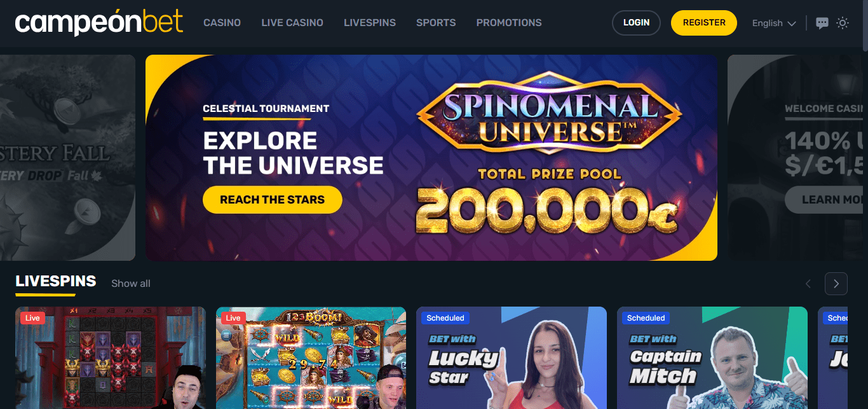Navigate to Live Casino section
This screenshot has height=409, width=868.
click(292, 22)
